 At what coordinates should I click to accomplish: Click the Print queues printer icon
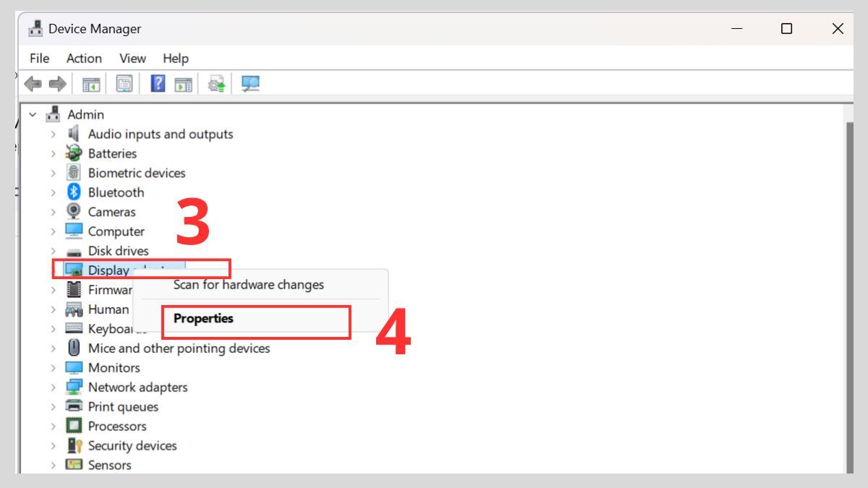(x=74, y=407)
